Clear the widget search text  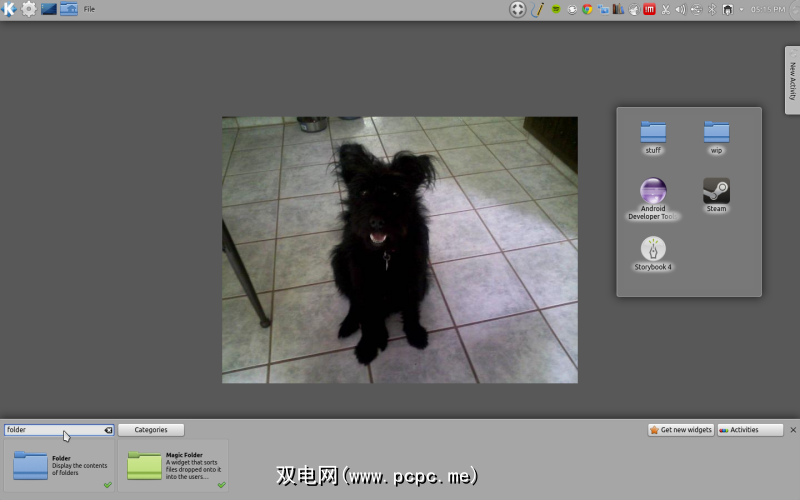(x=108, y=430)
